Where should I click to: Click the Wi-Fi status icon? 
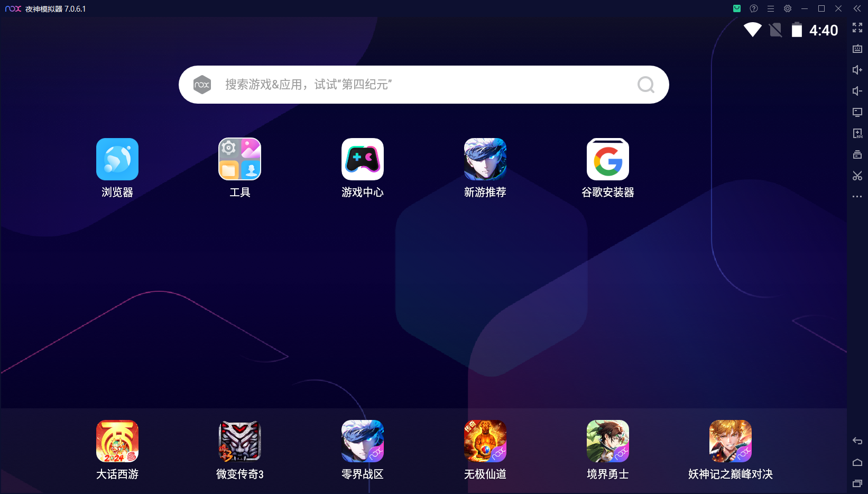[753, 30]
